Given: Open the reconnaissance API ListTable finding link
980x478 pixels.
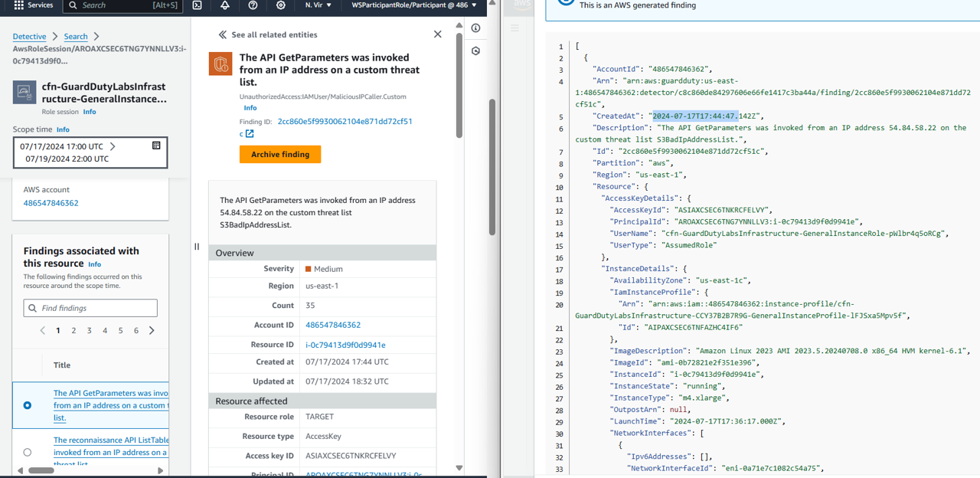Looking at the screenshot, I should (x=110, y=452).
